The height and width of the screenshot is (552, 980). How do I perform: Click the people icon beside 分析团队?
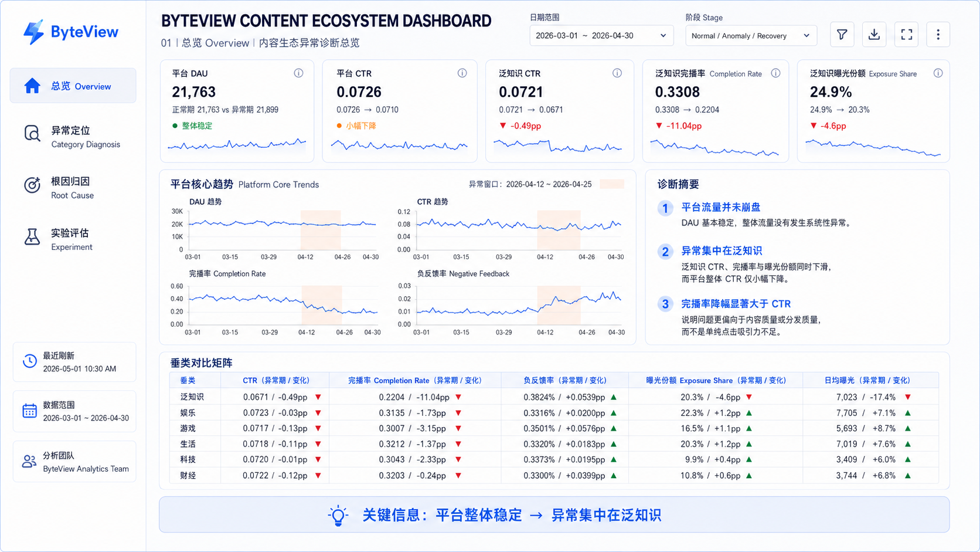(29, 462)
